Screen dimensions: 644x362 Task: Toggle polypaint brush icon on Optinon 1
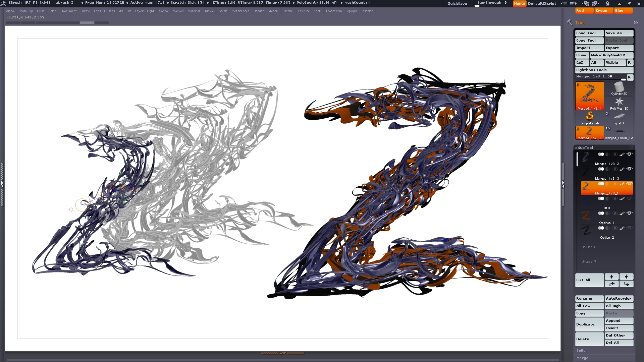(x=622, y=214)
